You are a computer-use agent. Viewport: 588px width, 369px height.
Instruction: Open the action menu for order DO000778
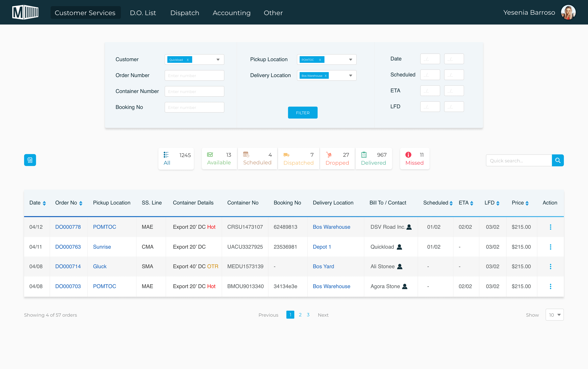click(550, 227)
